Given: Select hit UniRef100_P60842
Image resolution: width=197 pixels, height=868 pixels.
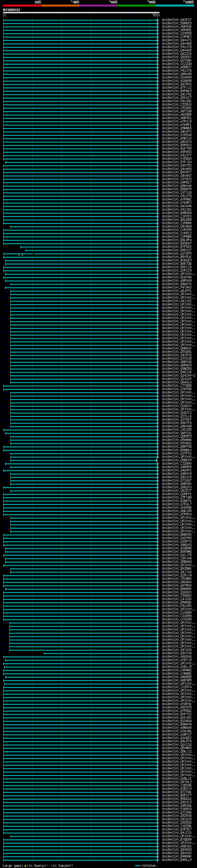Looking at the screenshot, I should [x=176, y=443].
